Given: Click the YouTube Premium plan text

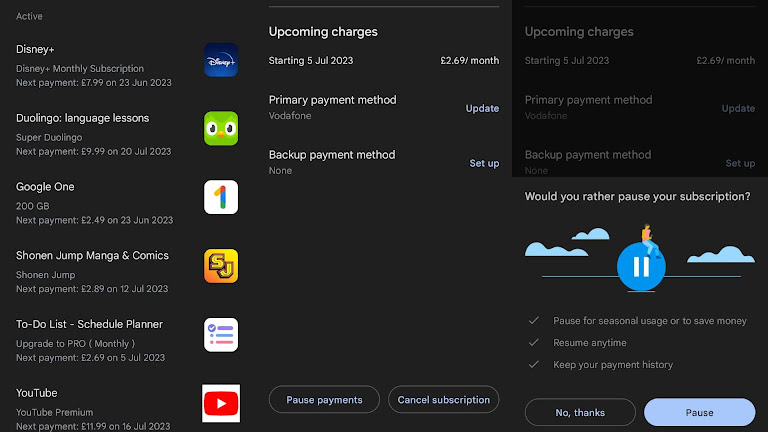Looking at the screenshot, I should [54, 412].
